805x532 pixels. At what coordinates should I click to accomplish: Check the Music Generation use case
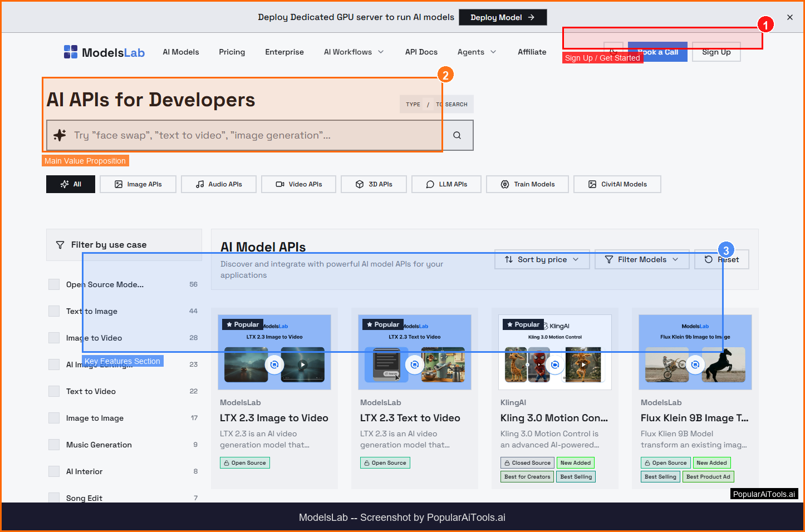(x=54, y=445)
